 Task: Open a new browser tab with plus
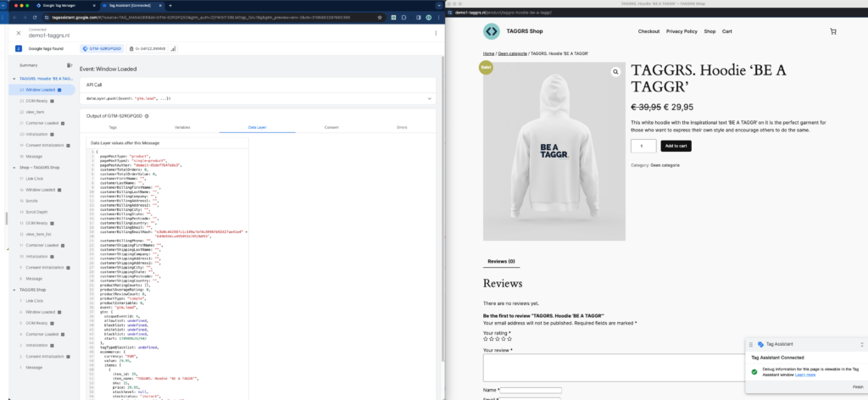pos(170,5)
